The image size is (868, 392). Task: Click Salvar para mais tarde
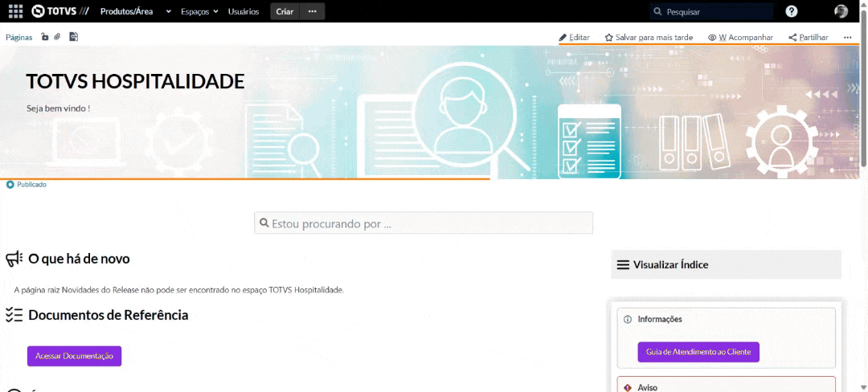click(x=649, y=38)
